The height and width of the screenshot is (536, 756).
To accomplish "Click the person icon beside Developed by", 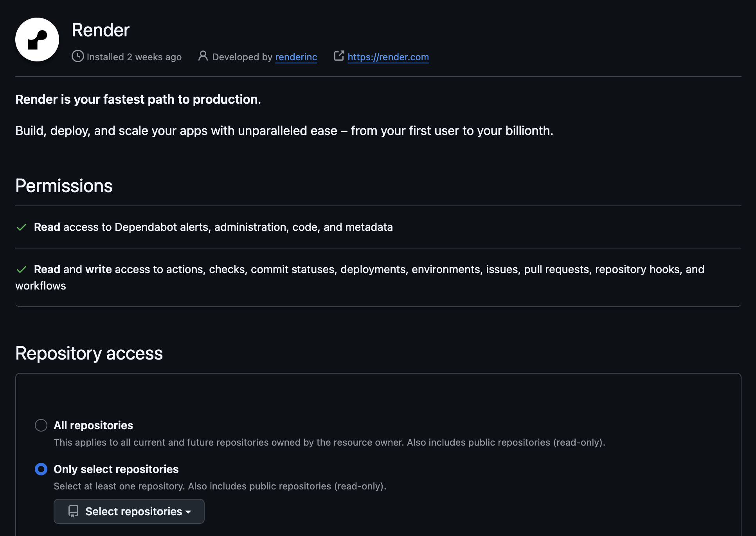I will pos(203,56).
